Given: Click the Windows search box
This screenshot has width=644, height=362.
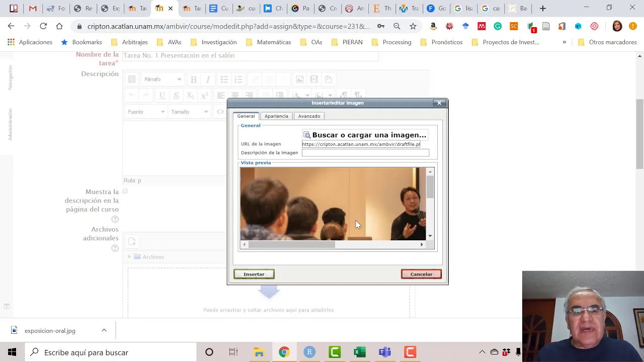Looking at the screenshot, I should point(111,352).
